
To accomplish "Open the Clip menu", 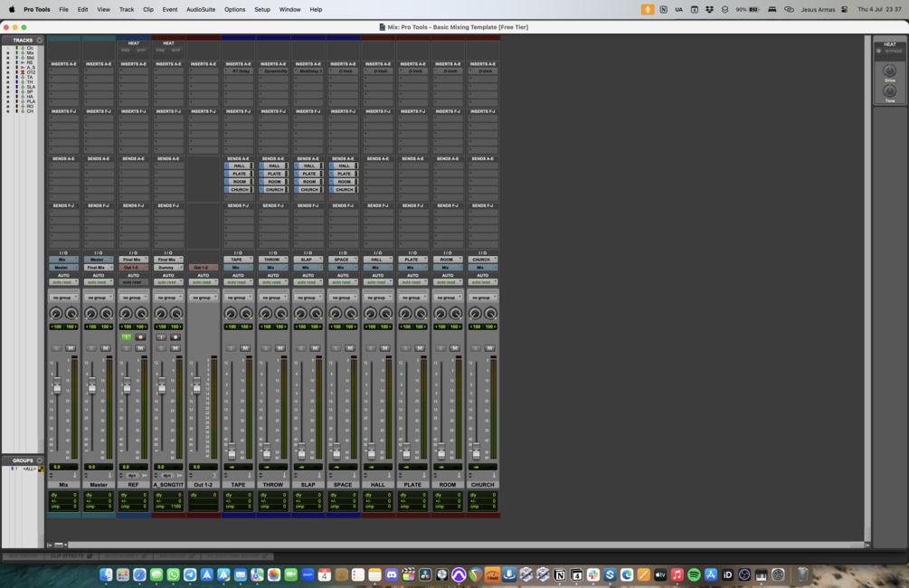I will (148, 9).
